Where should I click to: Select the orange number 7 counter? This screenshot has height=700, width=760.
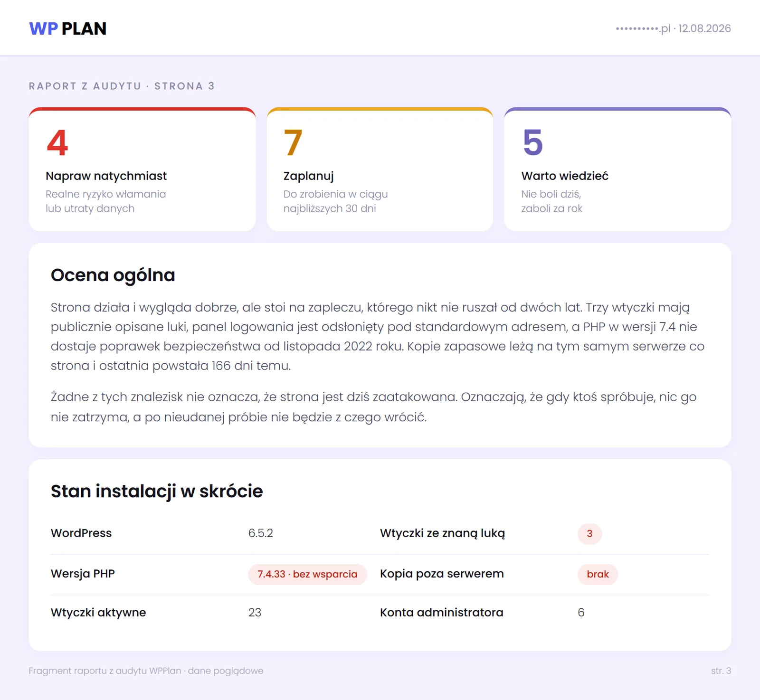[293, 142]
